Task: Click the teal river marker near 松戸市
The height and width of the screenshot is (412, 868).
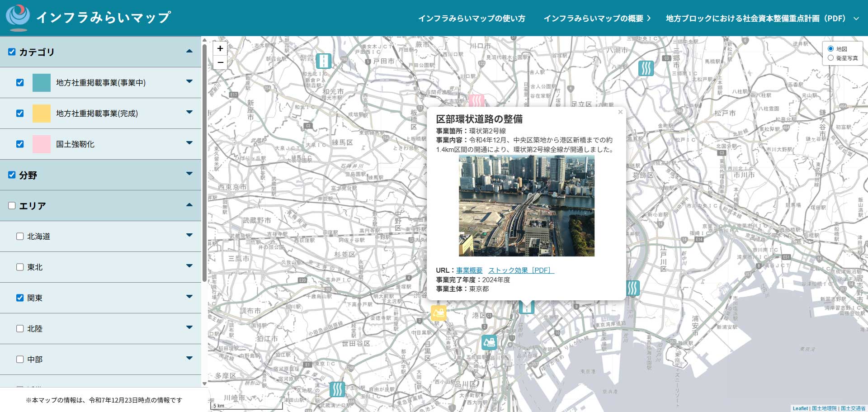Action: tap(646, 68)
